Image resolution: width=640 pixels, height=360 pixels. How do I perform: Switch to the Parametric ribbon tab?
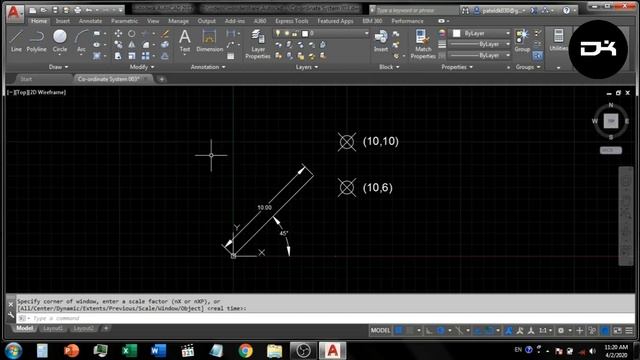[x=124, y=21]
